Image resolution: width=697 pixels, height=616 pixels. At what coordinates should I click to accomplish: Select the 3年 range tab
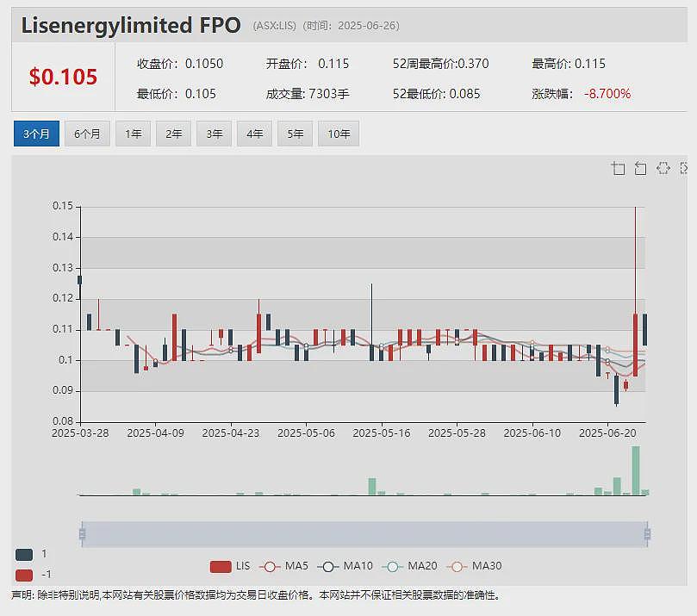[215, 134]
